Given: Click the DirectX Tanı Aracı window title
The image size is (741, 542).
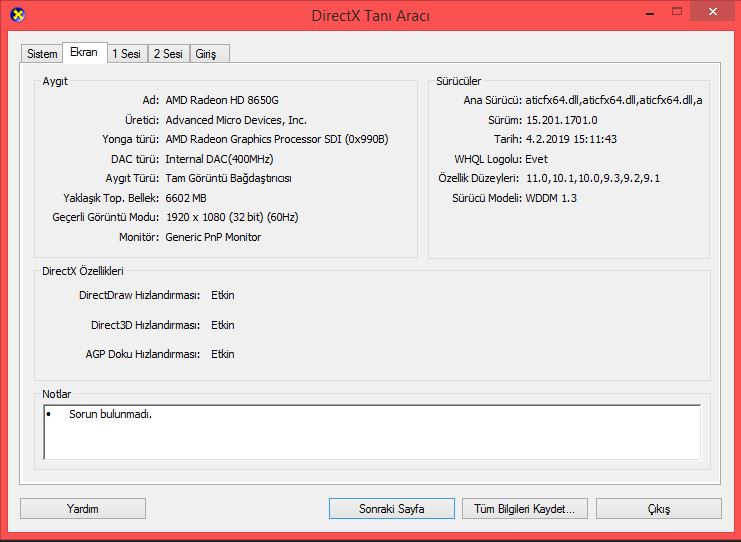Looking at the screenshot, I should pos(370,16).
